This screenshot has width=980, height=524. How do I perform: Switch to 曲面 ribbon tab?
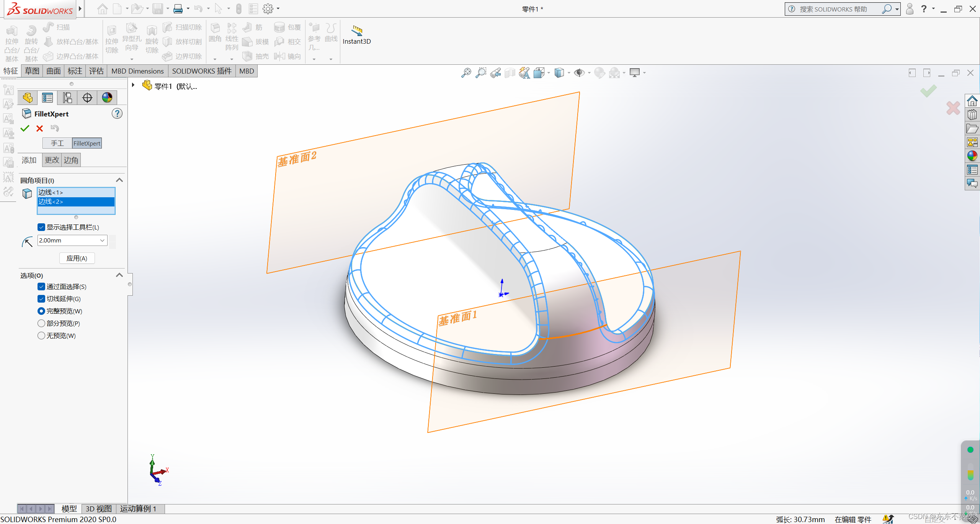tap(54, 71)
